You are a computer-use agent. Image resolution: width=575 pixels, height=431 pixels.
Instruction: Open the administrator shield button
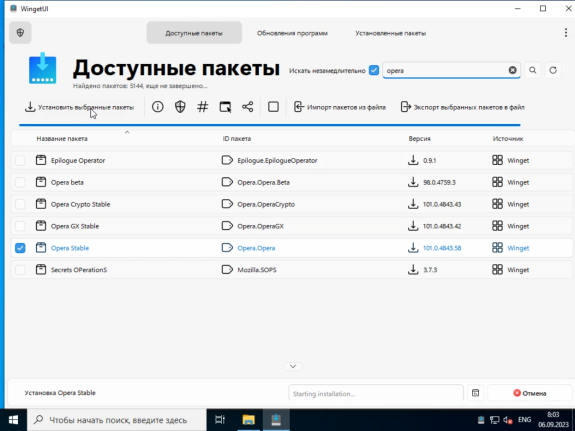pos(20,33)
